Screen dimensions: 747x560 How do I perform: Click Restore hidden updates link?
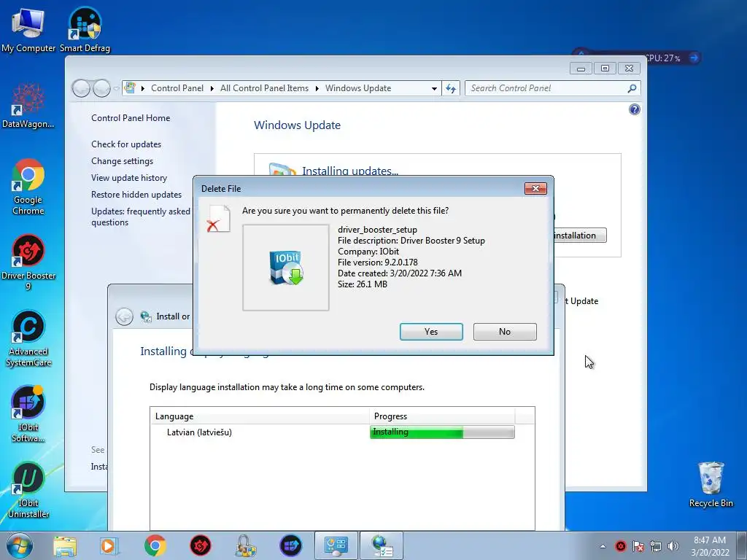pos(136,194)
